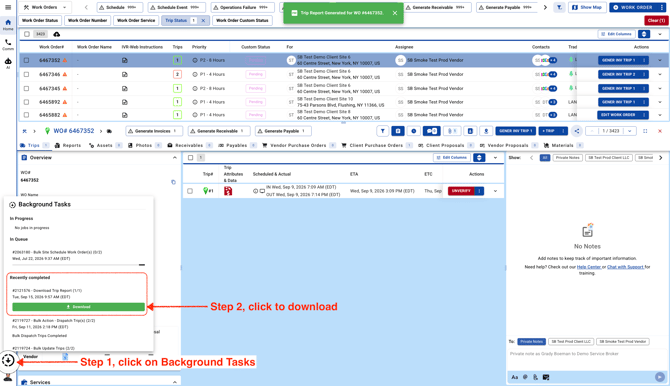The image size is (670, 386).
Task: Switch to the Reports tab
Action: [x=68, y=145]
